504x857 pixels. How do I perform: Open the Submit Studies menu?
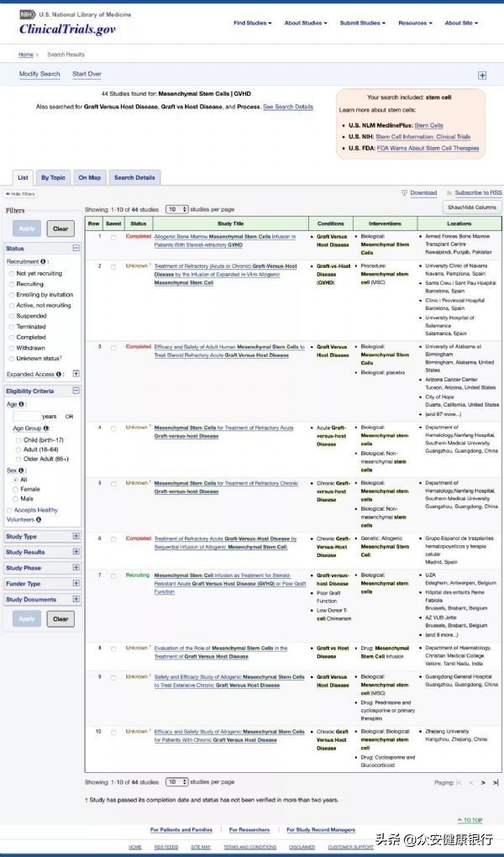tap(362, 23)
